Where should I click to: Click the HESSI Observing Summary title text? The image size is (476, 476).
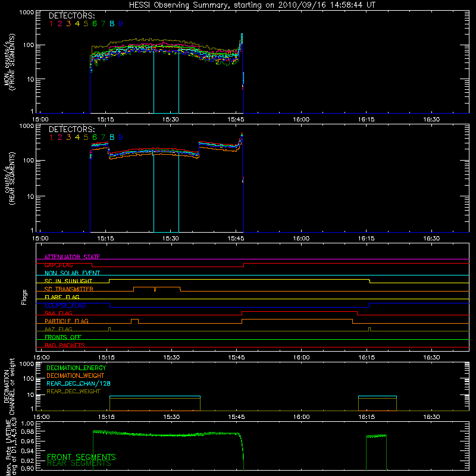coord(252,5)
